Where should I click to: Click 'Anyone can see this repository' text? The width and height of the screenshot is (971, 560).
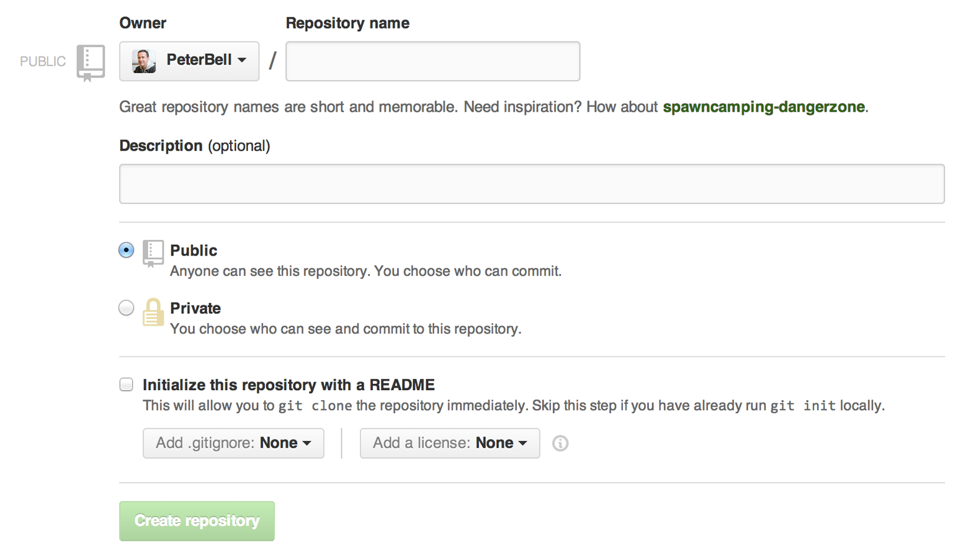point(365,271)
